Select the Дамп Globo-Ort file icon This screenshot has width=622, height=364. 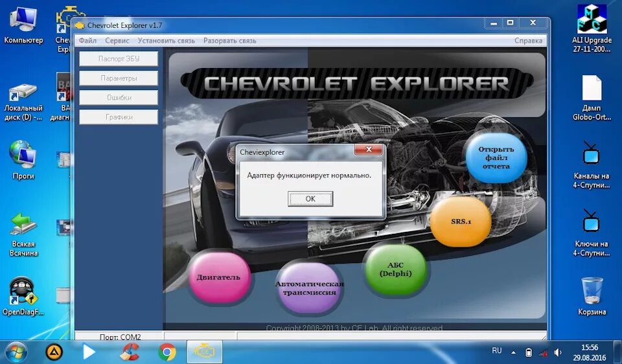click(592, 98)
